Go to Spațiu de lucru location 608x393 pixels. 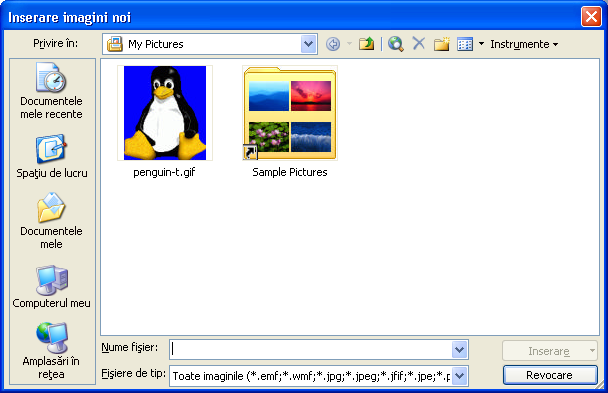(52, 157)
